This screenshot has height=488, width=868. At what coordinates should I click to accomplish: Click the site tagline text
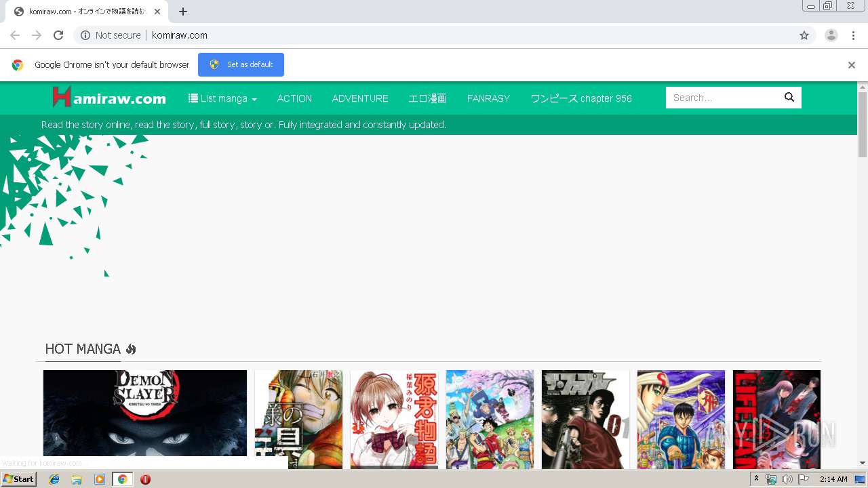243,125
